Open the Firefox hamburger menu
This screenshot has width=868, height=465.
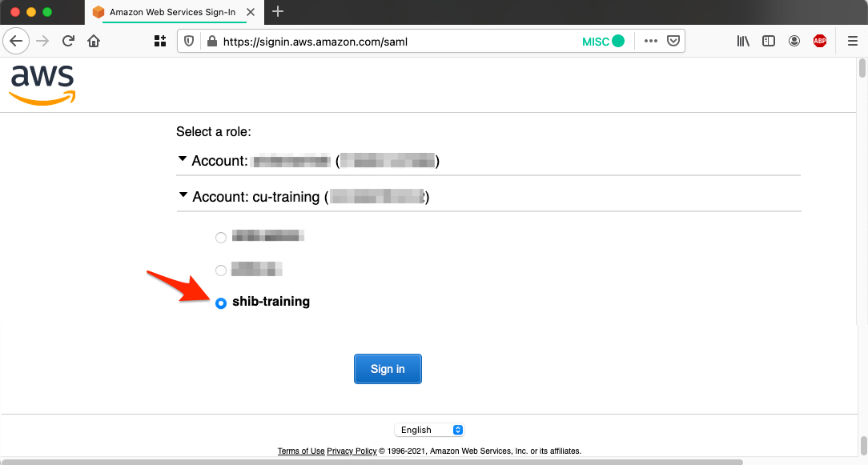coord(853,41)
